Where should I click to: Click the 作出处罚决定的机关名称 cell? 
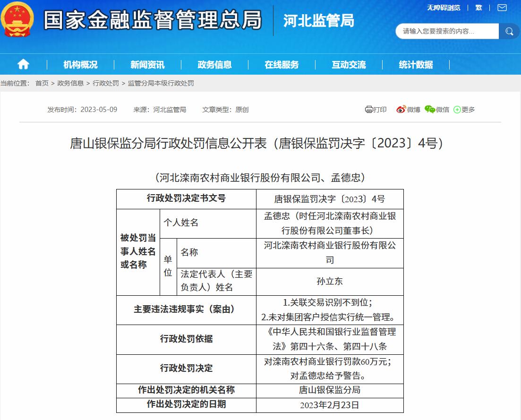coord(187,390)
